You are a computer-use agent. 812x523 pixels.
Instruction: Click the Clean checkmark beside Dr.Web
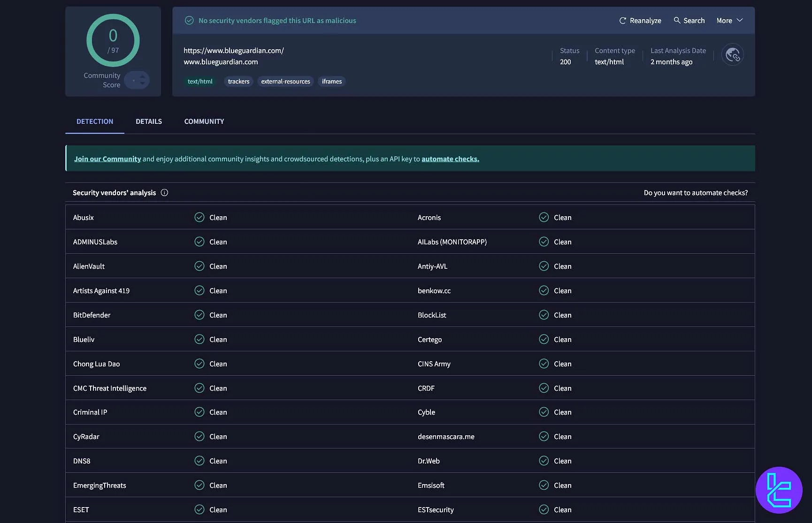click(x=544, y=461)
